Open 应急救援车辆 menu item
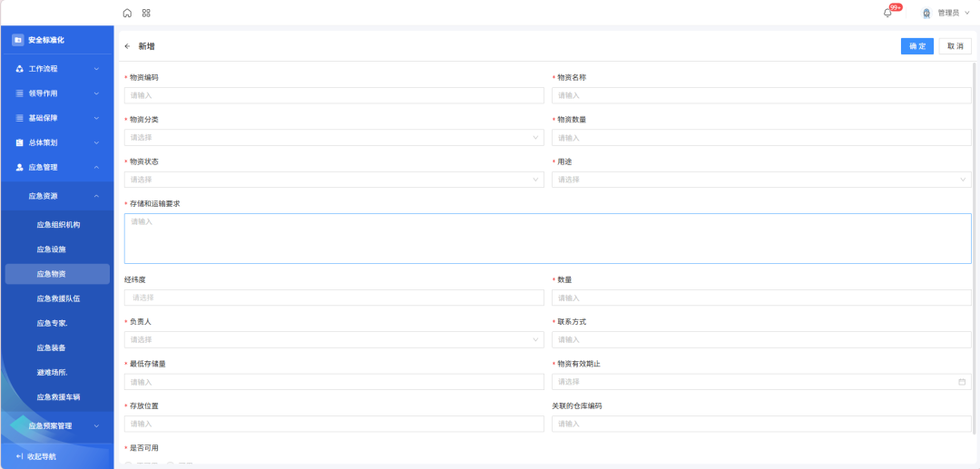 coord(57,397)
